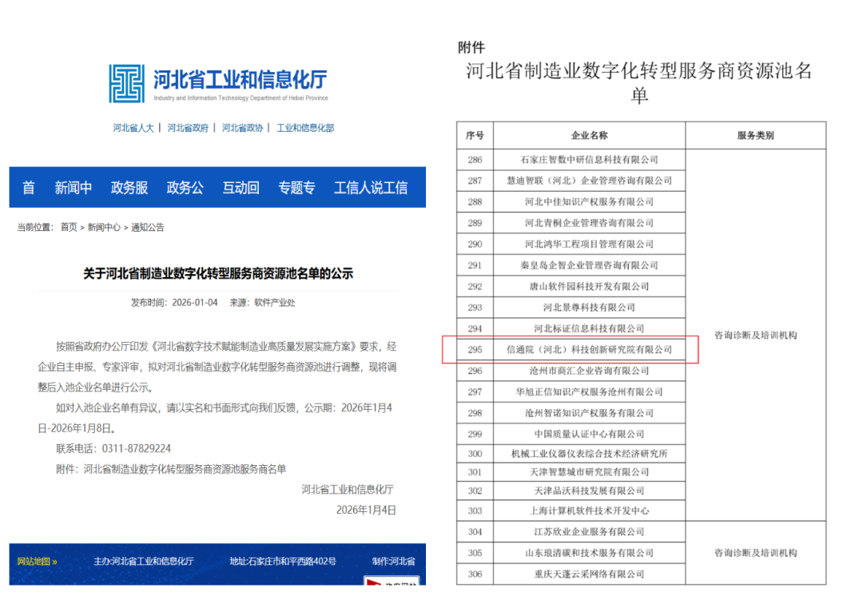
Task: Open the 河北省政协 link
Action: pos(242,128)
